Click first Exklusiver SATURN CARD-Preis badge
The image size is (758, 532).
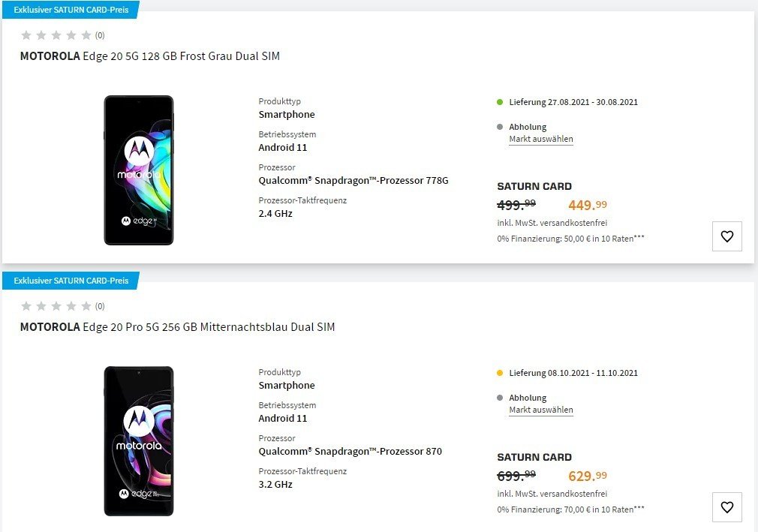click(x=71, y=10)
